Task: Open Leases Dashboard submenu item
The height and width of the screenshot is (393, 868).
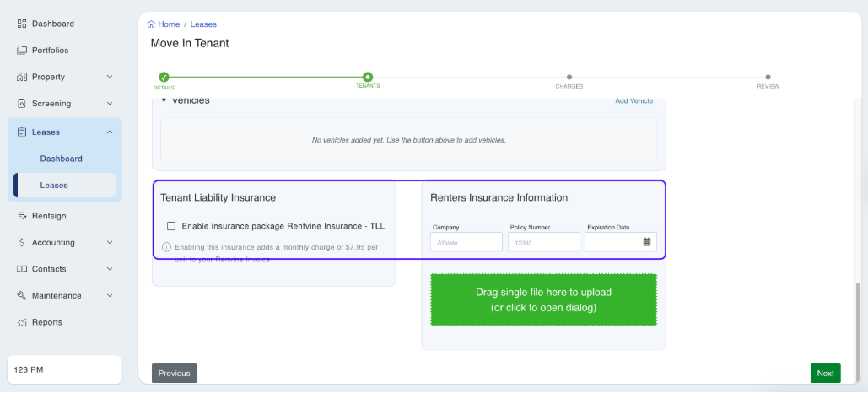Action: click(61, 159)
